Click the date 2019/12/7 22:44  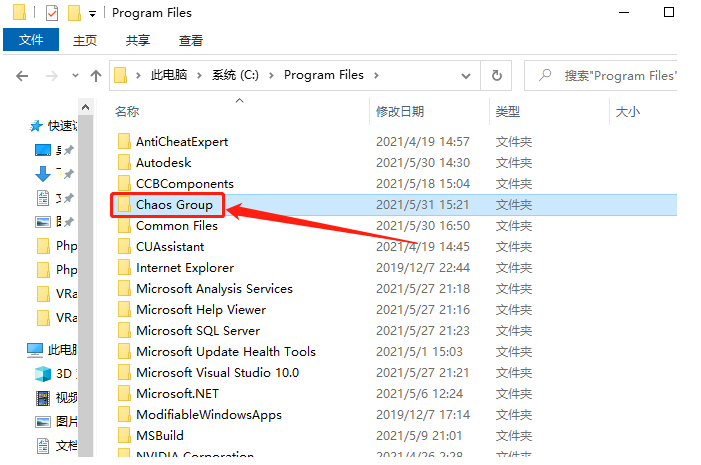click(423, 267)
